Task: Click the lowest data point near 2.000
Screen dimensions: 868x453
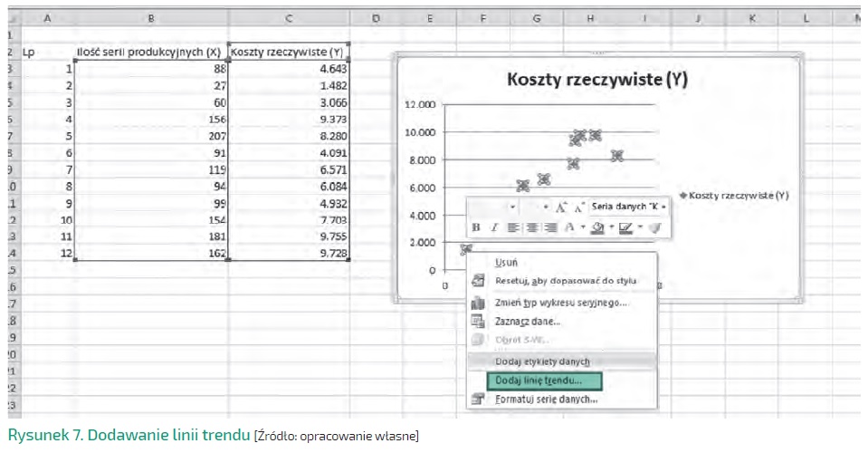Action: point(466,250)
